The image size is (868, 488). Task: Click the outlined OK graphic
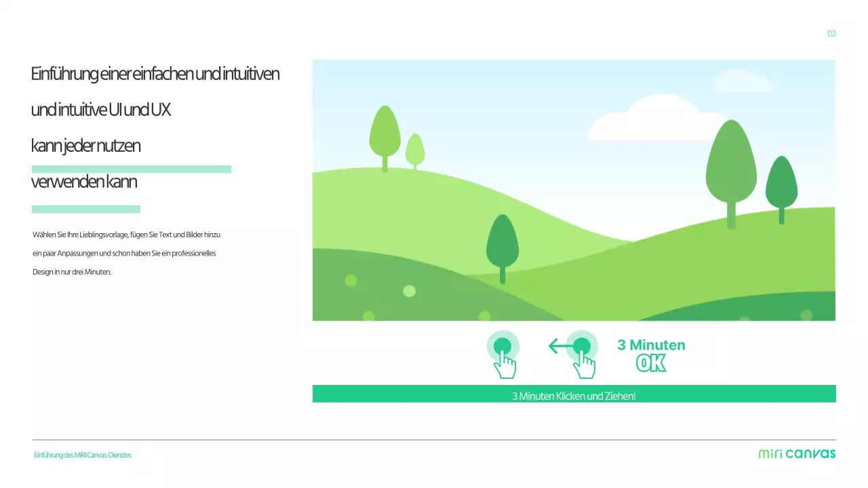click(651, 364)
